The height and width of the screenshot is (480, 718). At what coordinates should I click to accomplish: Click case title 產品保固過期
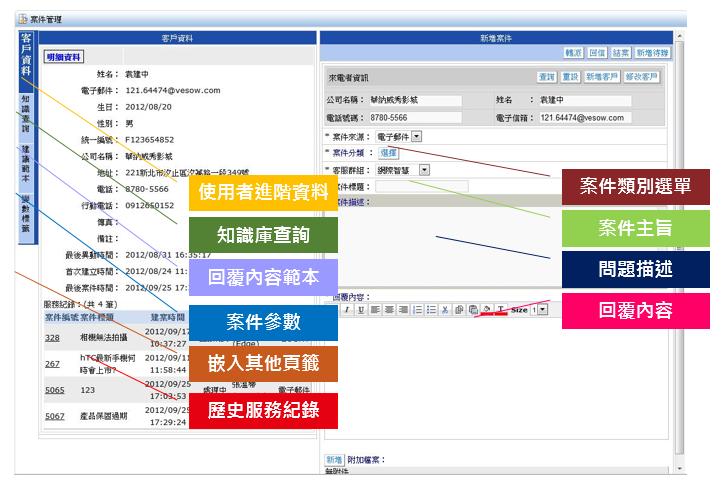[x=103, y=416]
